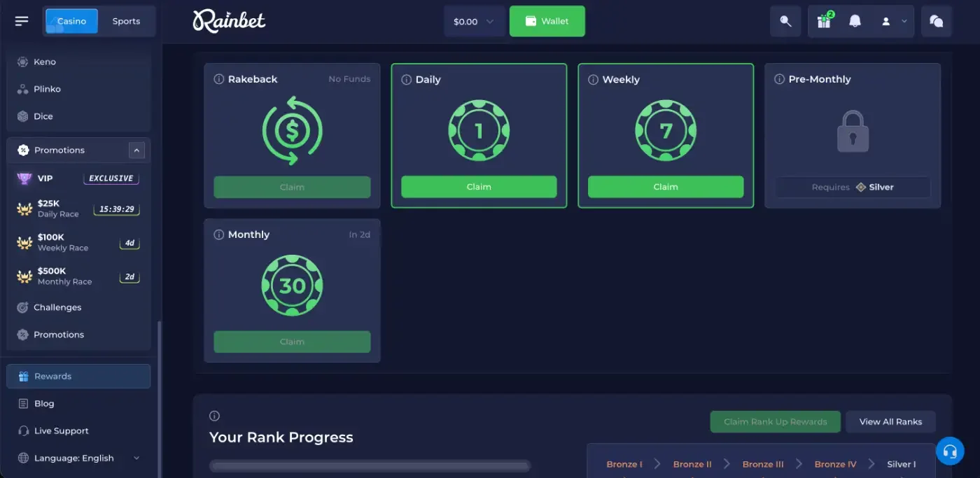Open the user profile dropdown

point(893,22)
